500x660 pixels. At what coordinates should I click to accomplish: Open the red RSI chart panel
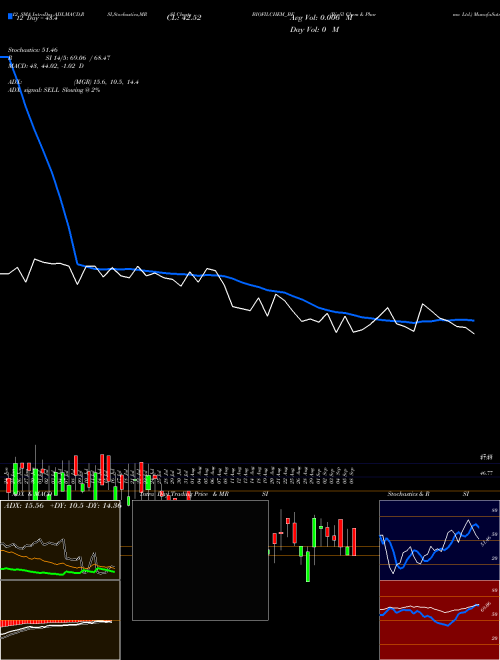[439, 620]
